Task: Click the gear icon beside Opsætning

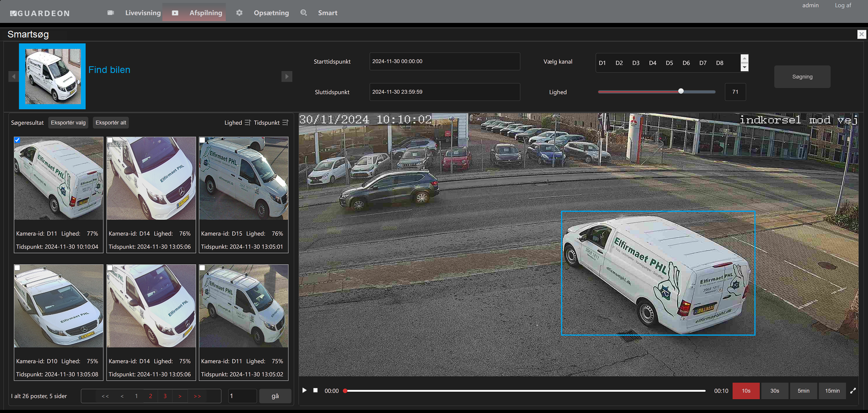Action: click(x=239, y=13)
